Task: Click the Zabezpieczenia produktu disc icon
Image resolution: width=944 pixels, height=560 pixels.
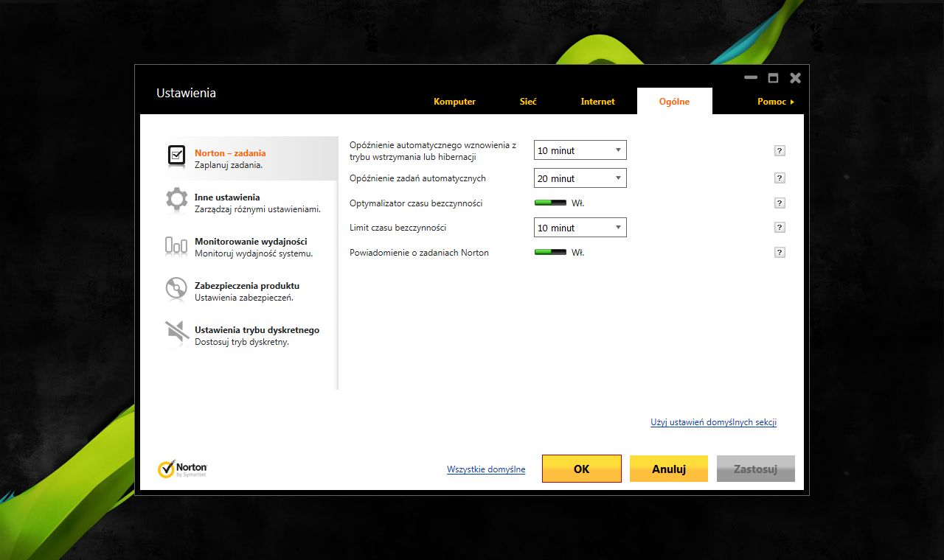Action: (x=176, y=289)
